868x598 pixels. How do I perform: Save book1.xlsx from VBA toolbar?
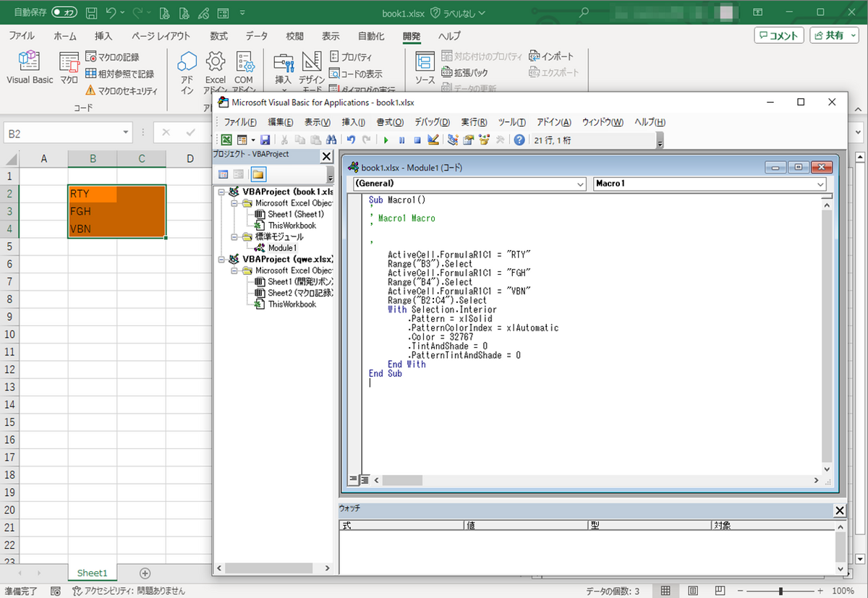click(265, 140)
